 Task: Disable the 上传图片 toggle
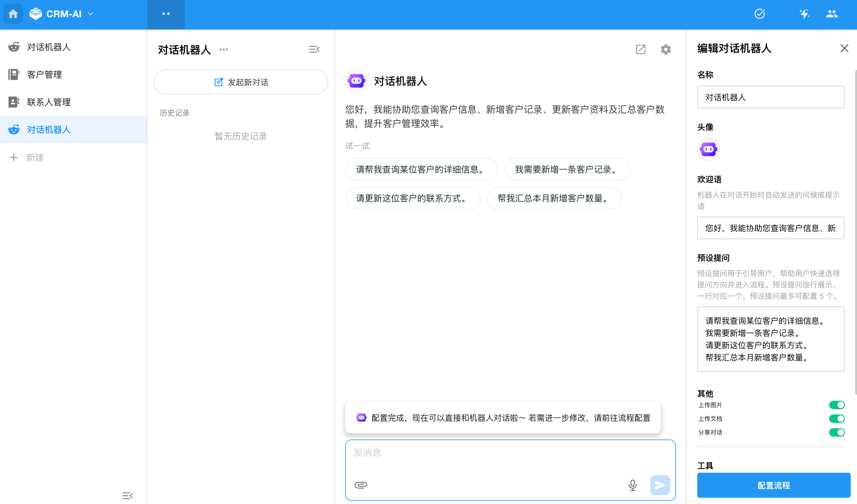click(836, 405)
